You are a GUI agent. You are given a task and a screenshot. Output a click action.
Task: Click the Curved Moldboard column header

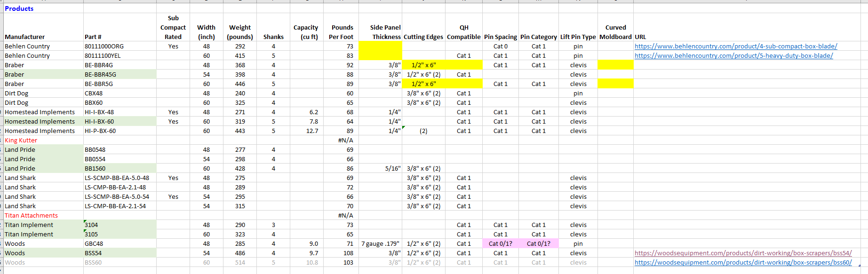(x=615, y=32)
